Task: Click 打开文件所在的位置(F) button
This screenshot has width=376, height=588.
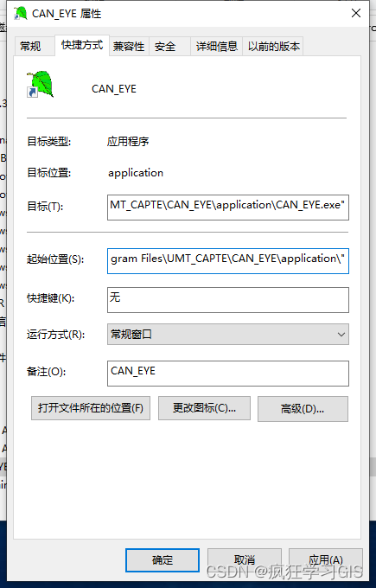Action: pyautogui.click(x=91, y=408)
